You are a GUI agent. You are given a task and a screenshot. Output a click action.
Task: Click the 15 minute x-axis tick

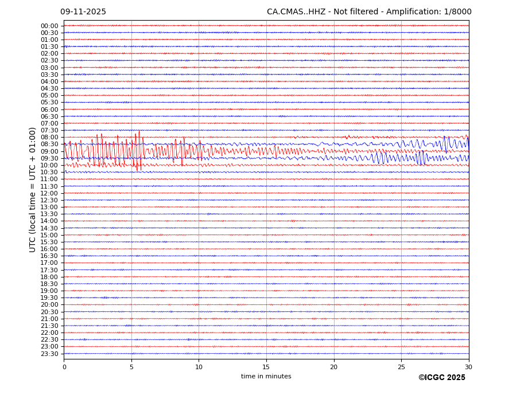[x=266, y=367]
